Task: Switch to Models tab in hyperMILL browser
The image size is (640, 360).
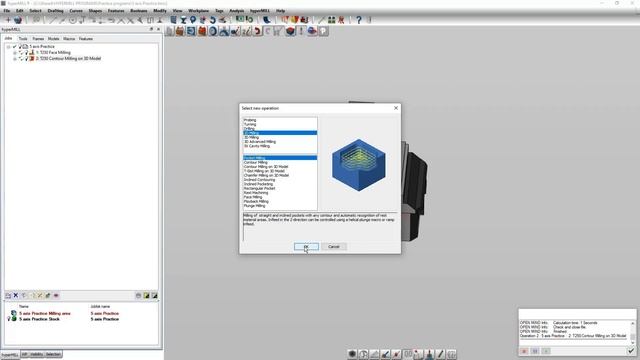Action: click(x=53, y=39)
